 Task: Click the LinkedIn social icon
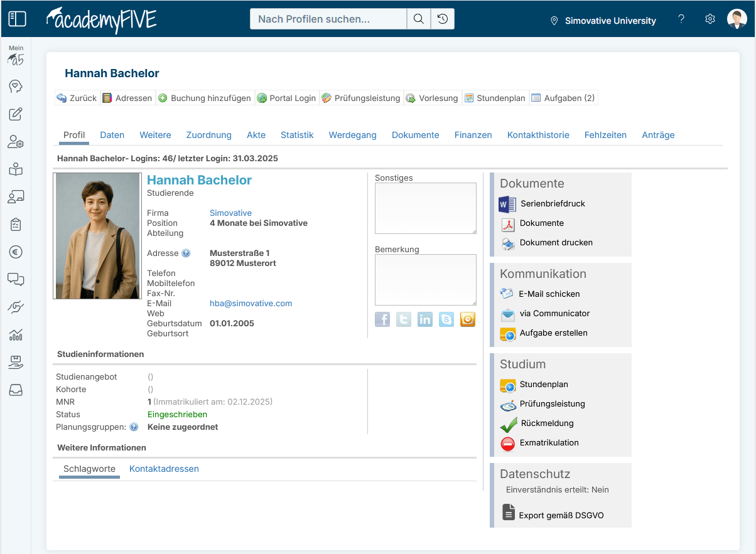pos(425,319)
